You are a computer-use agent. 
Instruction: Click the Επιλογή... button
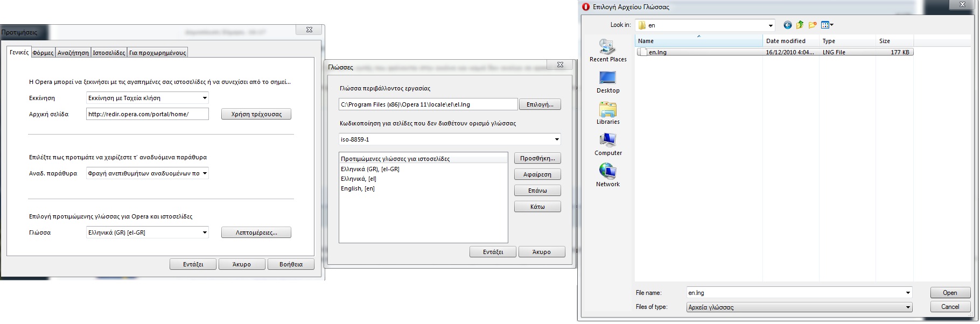540,104
